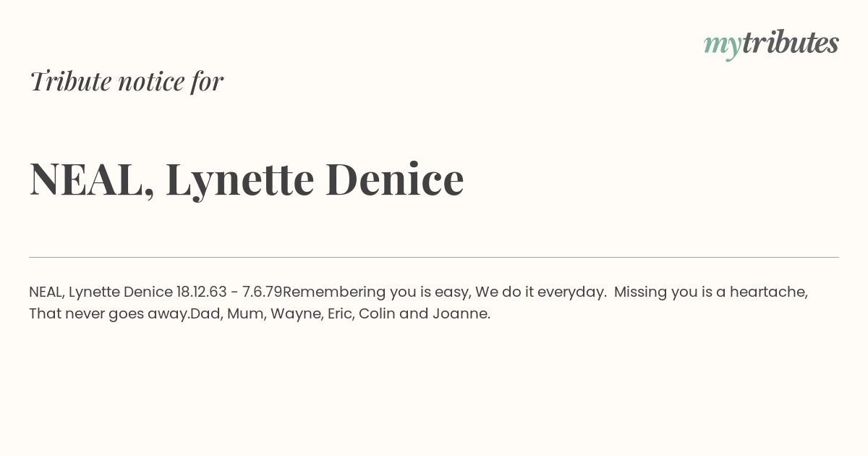Click the phrase "Remembering you is easy"

376,292
